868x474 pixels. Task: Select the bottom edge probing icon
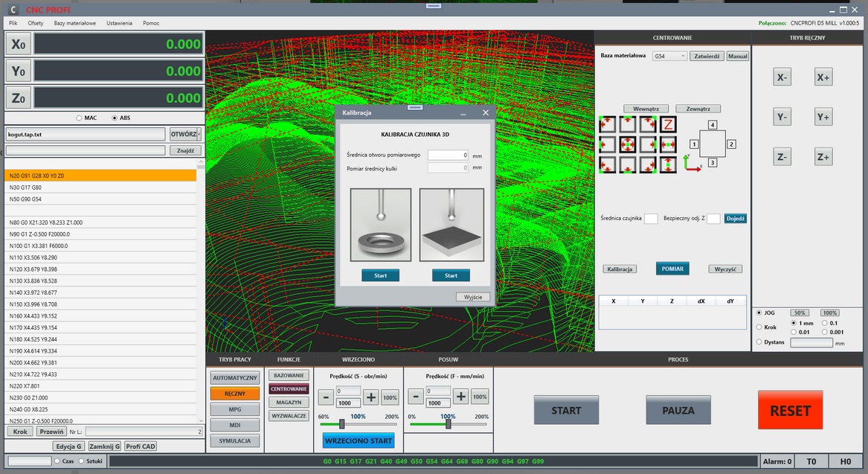click(x=627, y=165)
